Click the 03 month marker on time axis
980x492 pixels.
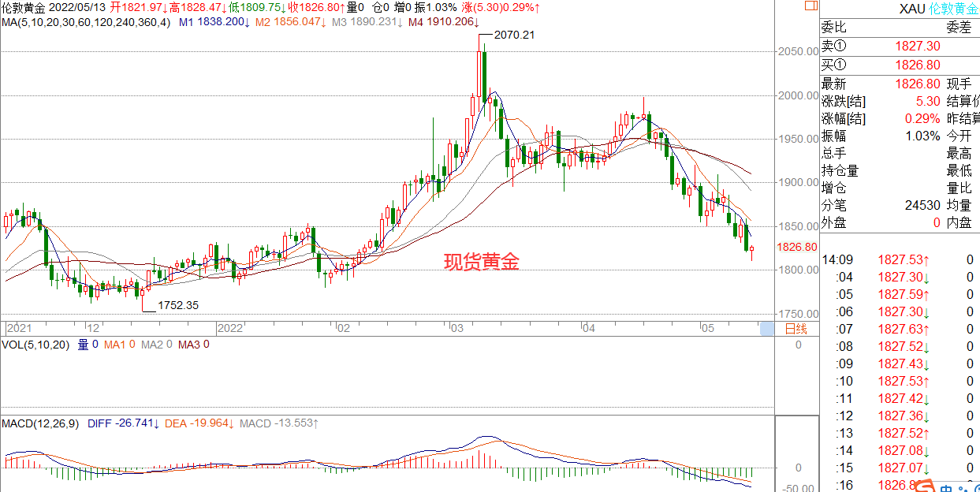pyautogui.click(x=458, y=328)
